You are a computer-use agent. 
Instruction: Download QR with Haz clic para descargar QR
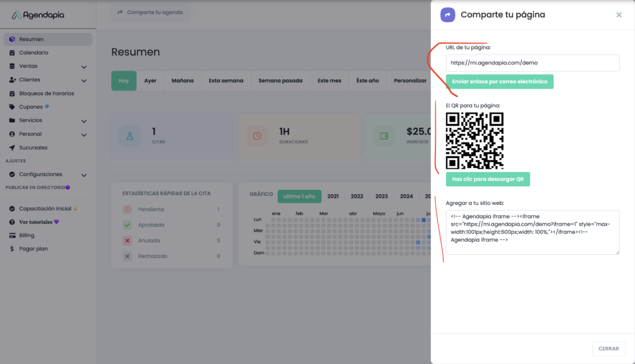click(487, 179)
